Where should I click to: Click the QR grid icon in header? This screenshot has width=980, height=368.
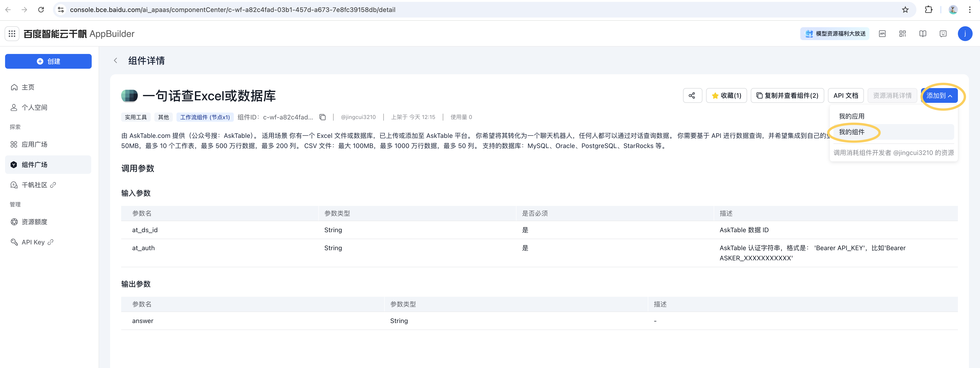902,34
